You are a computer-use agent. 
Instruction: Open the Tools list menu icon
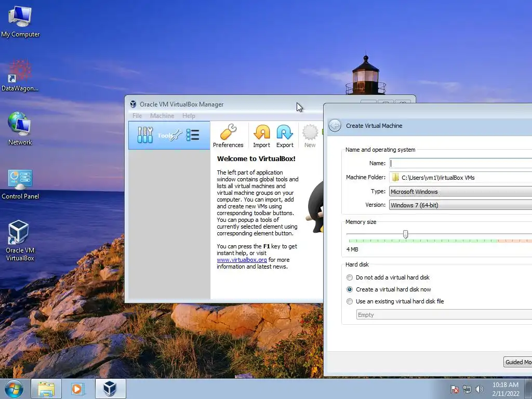tap(193, 135)
